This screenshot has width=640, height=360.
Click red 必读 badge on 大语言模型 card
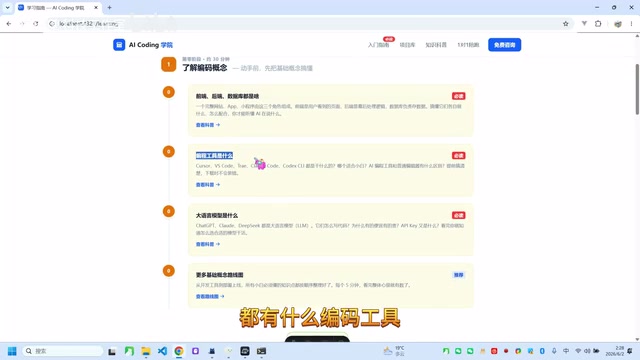coord(458,216)
